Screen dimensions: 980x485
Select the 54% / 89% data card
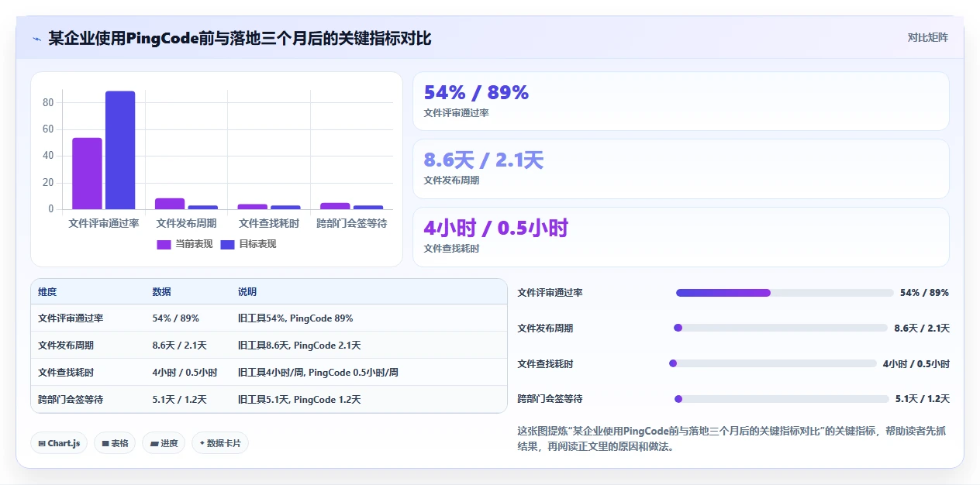coord(681,101)
